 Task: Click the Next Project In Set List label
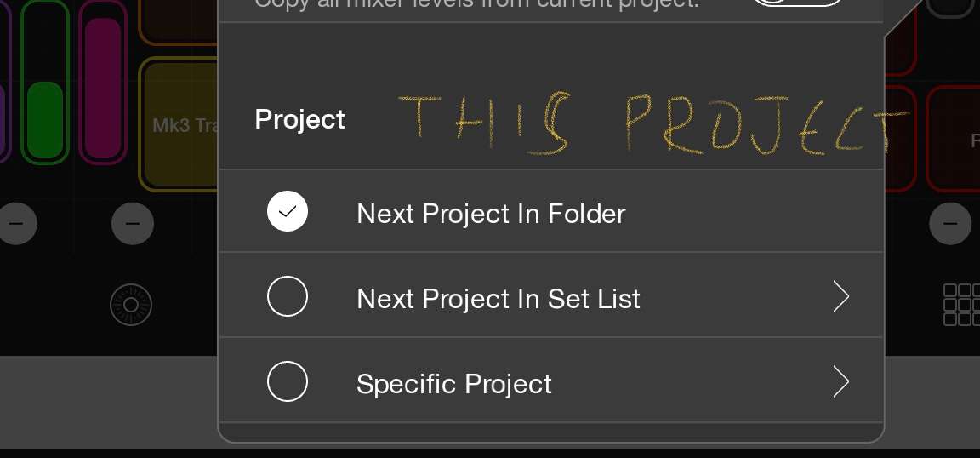coord(498,299)
